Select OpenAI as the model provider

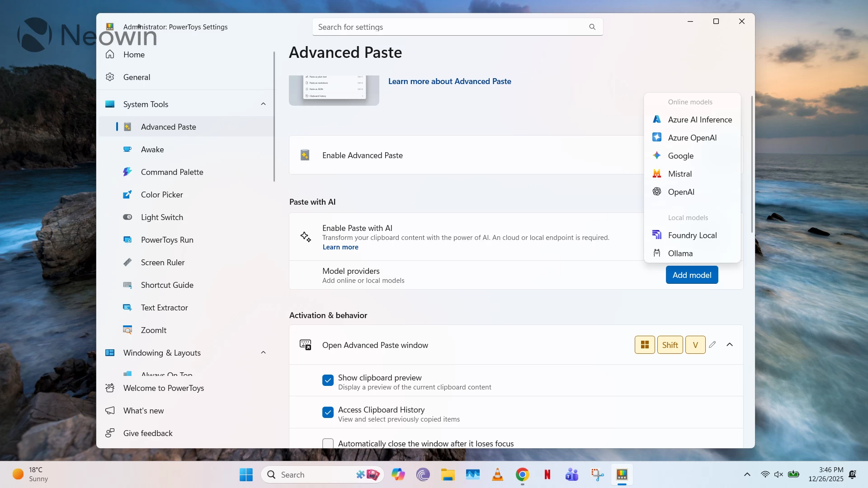[x=692, y=192]
